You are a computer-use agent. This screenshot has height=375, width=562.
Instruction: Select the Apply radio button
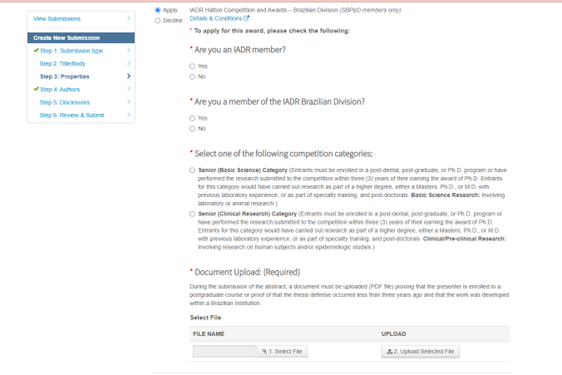[157, 10]
